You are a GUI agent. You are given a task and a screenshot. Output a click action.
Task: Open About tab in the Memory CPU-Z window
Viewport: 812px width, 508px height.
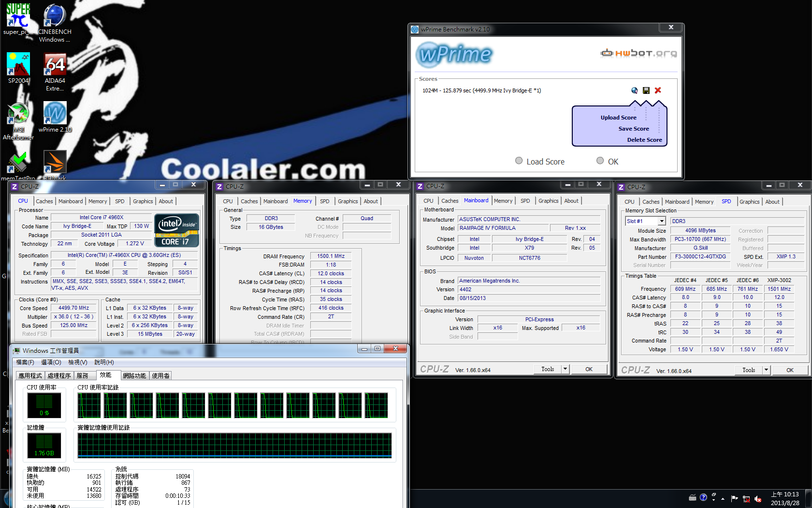(x=371, y=201)
